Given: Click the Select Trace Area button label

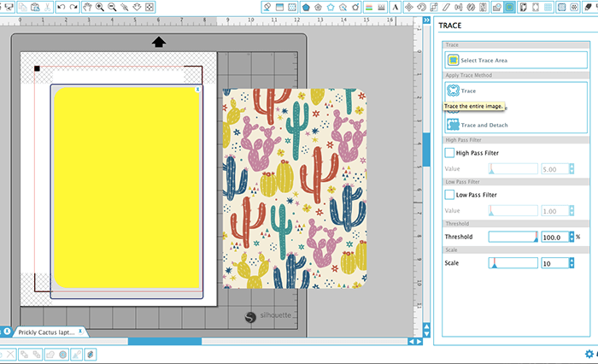Looking at the screenshot, I should click(x=484, y=61).
